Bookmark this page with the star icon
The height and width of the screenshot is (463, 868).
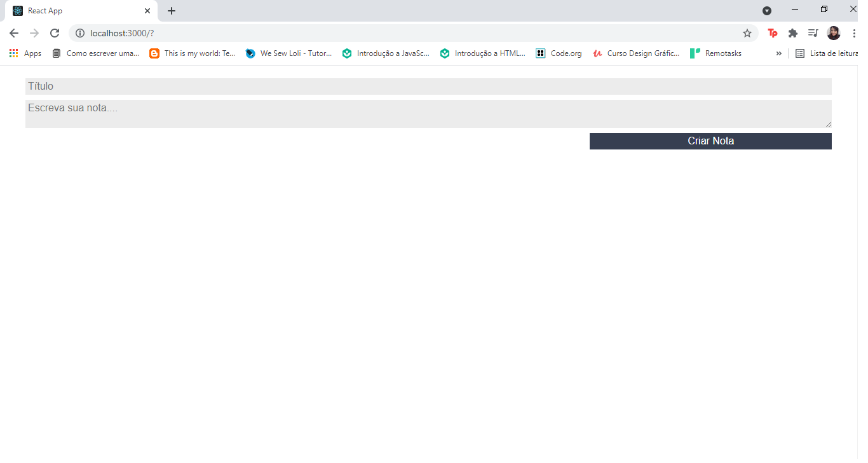(x=747, y=33)
